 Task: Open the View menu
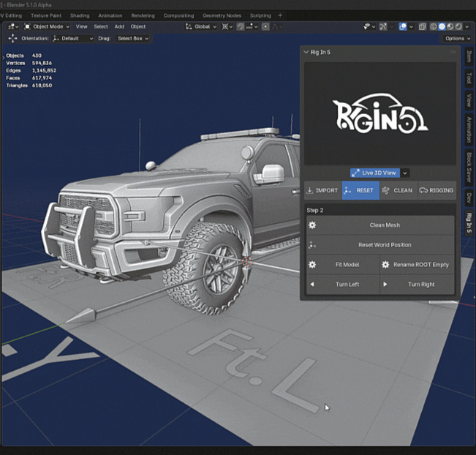(x=81, y=27)
